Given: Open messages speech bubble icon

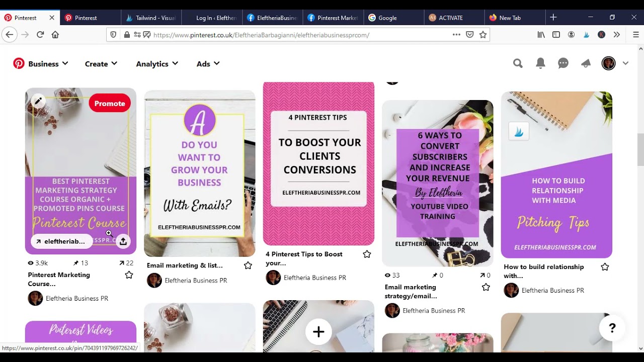Looking at the screenshot, I should 563,63.
